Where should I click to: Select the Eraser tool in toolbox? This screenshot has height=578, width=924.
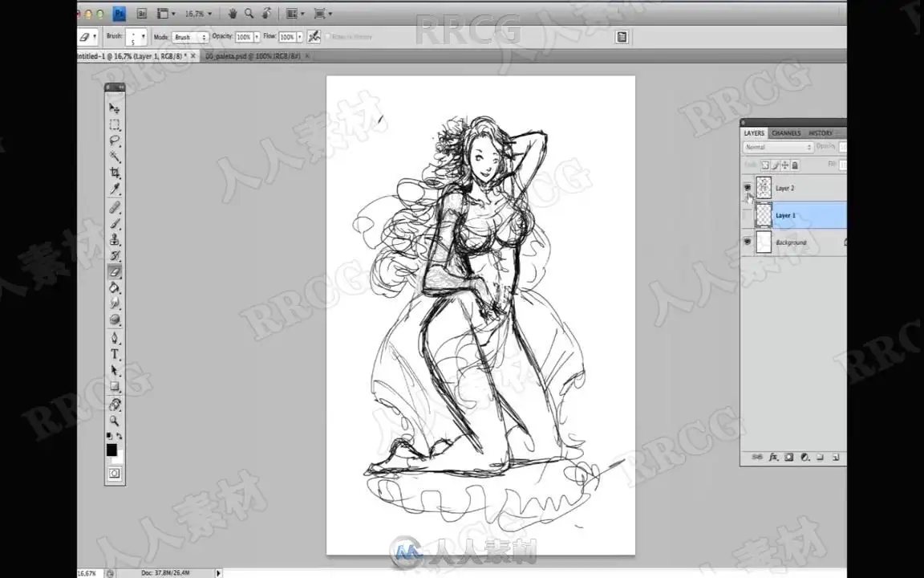(115, 271)
